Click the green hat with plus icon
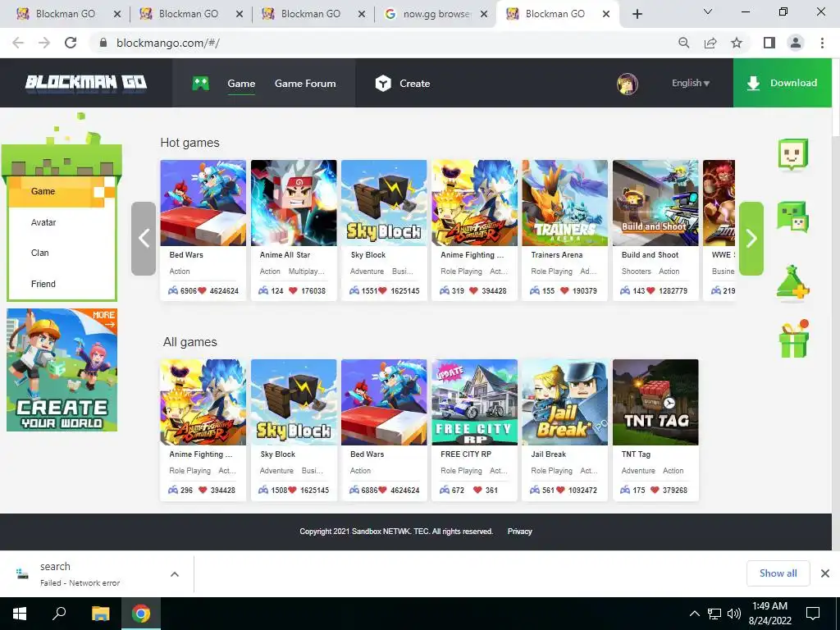This screenshot has height=630, width=840. point(793,283)
